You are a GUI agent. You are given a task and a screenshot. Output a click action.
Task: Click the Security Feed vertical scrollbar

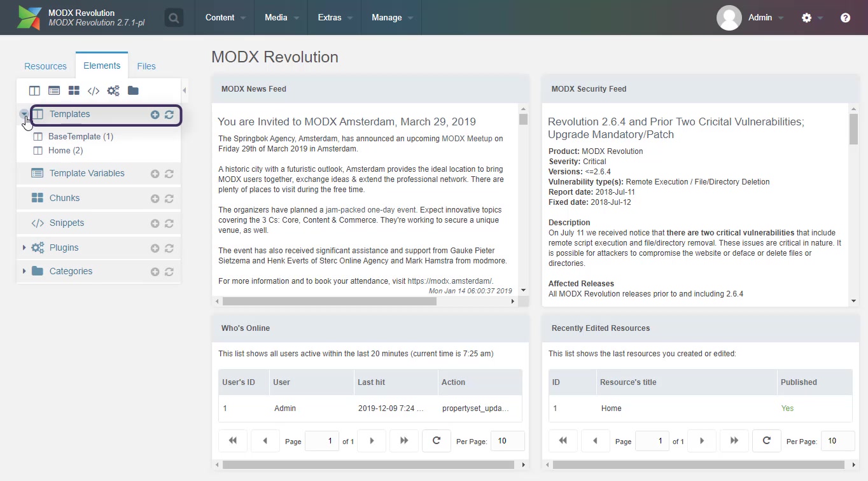coord(853,204)
